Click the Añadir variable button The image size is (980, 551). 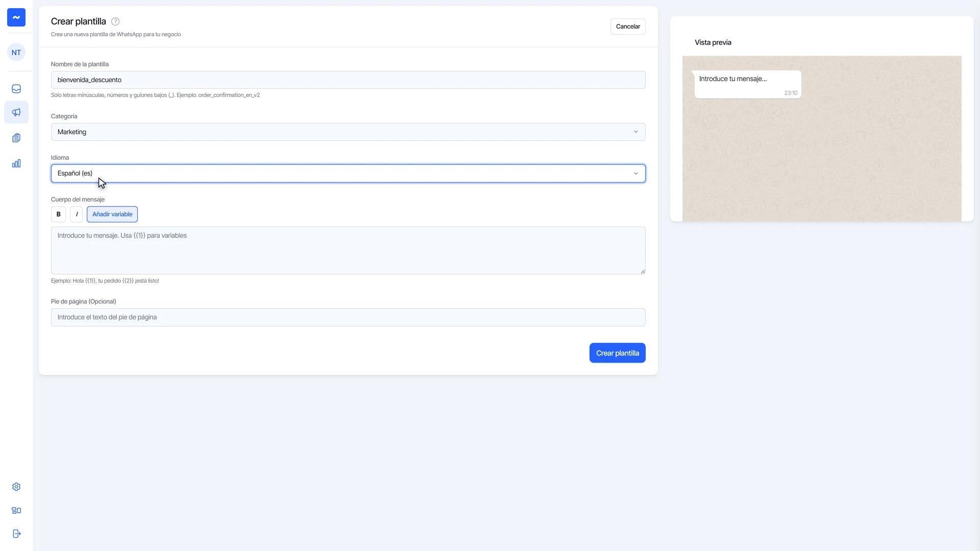(112, 214)
